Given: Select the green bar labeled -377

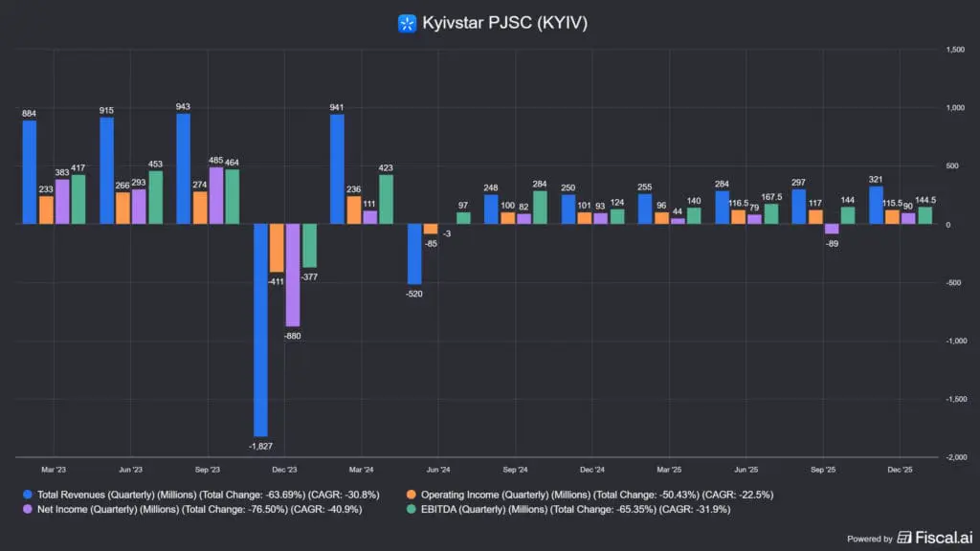Looking at the screenshot, I should click(309, 246).
